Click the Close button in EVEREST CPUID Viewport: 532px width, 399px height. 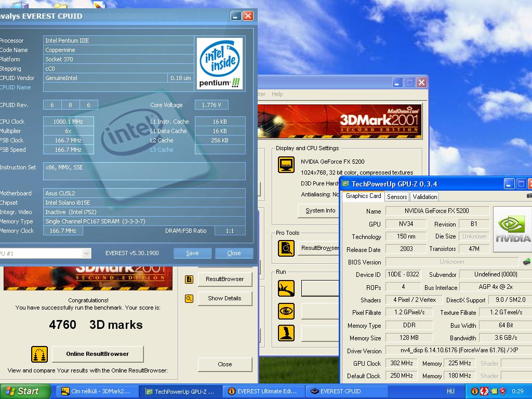coord(234,253)
